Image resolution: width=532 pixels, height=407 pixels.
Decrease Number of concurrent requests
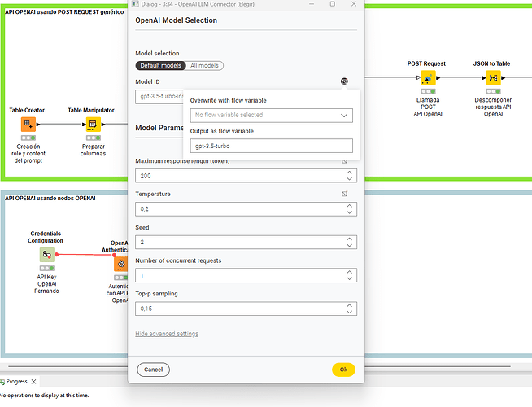point(350,278)
